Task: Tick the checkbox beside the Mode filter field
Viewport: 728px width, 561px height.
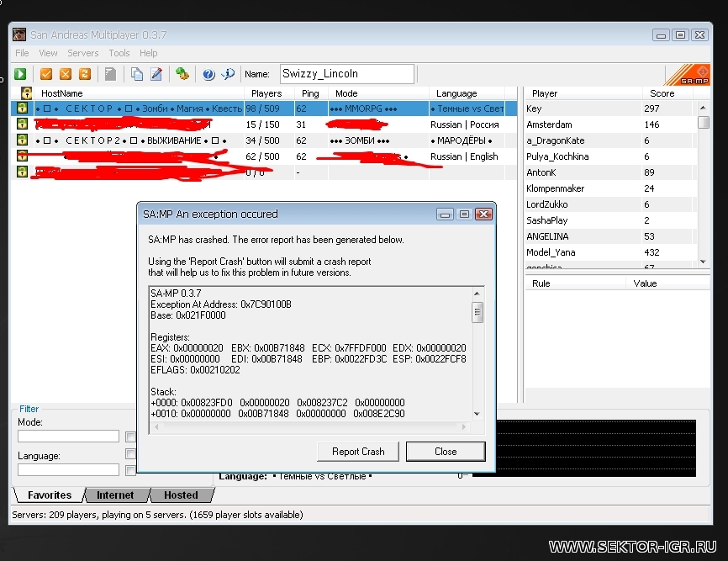Action: point(130,437)
